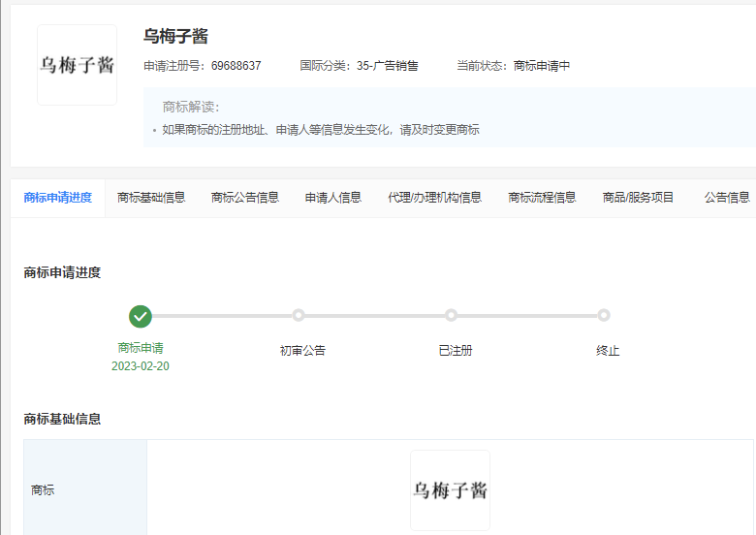Click the 如果商标的注册地址 notice text
Image resolution: width=756 pixels, height=535 pixels.
pos(321,130)
